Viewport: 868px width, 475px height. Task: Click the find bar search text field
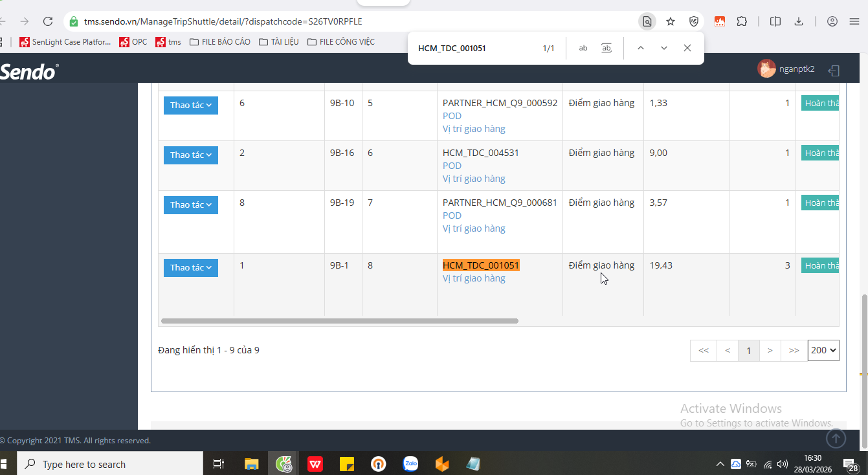pyautogui.click(x=476, y=48)
